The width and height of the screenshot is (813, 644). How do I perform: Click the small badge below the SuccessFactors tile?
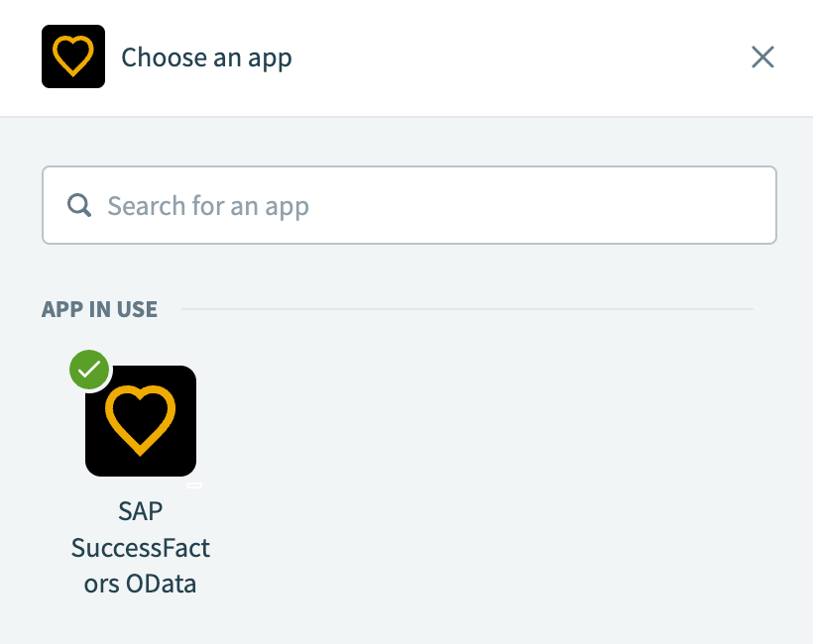tap(194, 485)
